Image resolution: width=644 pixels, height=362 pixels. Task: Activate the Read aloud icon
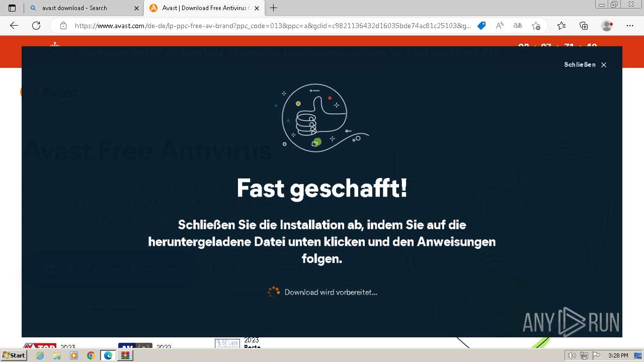tap(500, 26)
